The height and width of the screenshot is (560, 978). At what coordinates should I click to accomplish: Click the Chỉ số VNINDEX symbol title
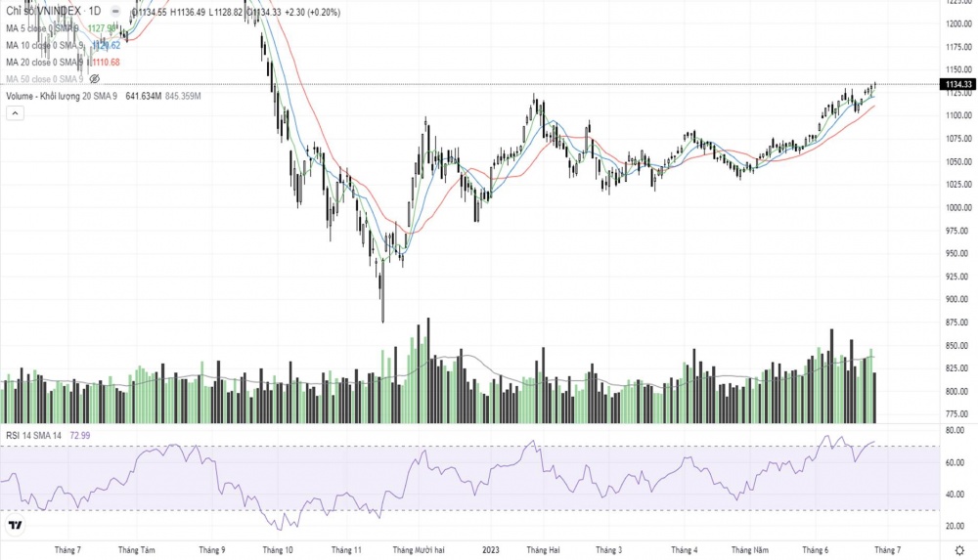click(x=44, y=12)
